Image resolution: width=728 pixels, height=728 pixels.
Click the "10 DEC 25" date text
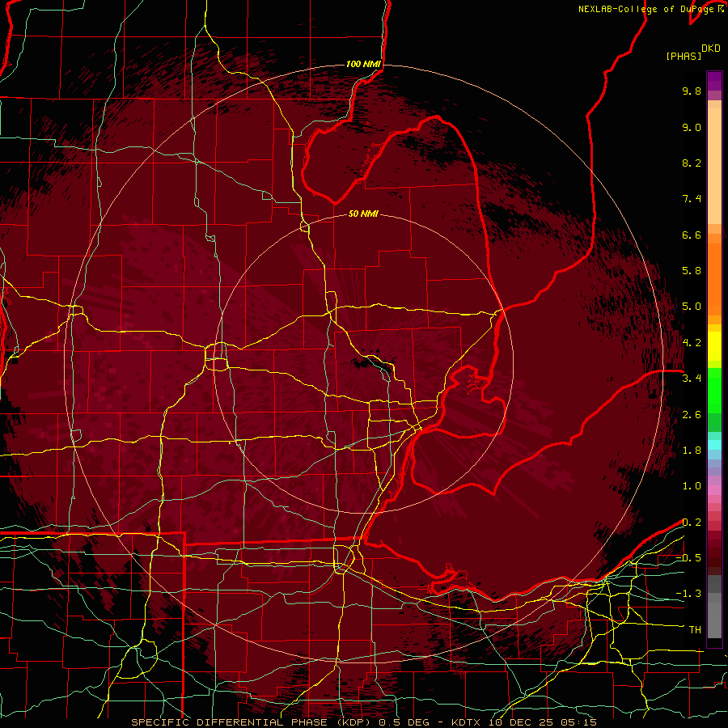tap(520, 722)
